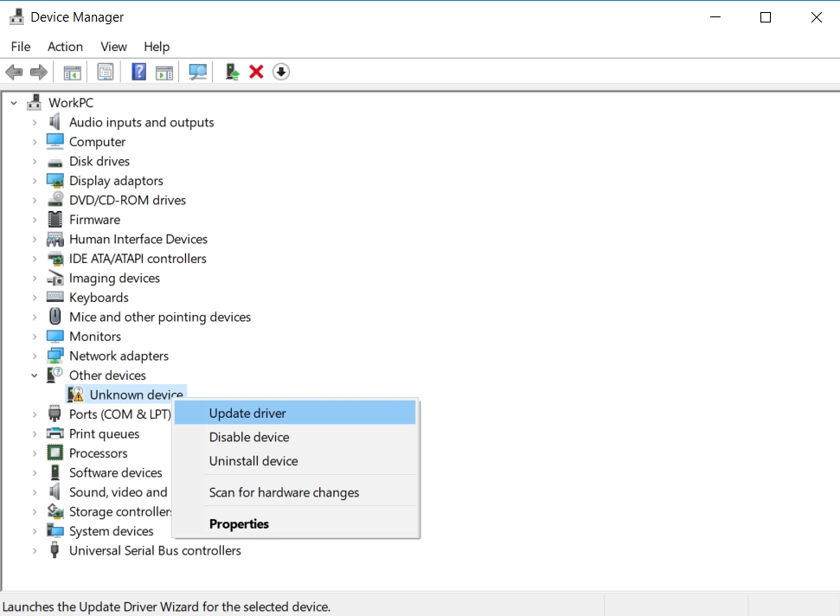The width and height of the screenshot is (840, 616).
Task: Click the Audio inputs speaker icon
Action: (x=55, y=122)
